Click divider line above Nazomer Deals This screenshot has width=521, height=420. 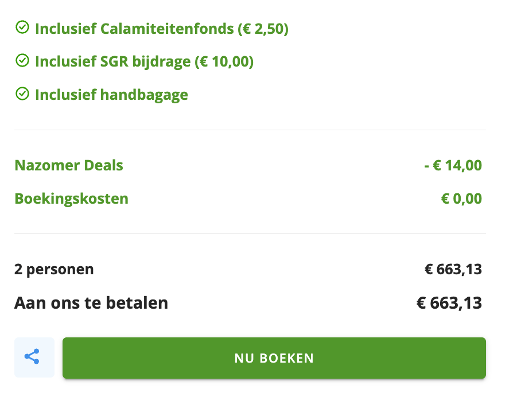pyautogui.click(x=250, y=130)
